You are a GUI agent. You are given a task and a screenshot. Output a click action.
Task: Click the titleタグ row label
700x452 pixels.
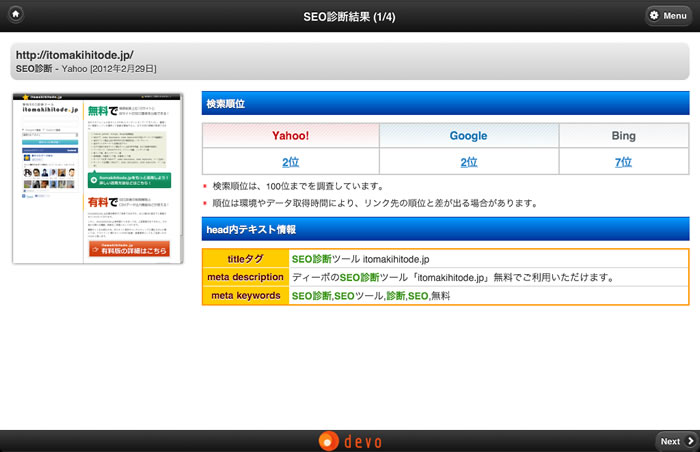tap(246, 259)
